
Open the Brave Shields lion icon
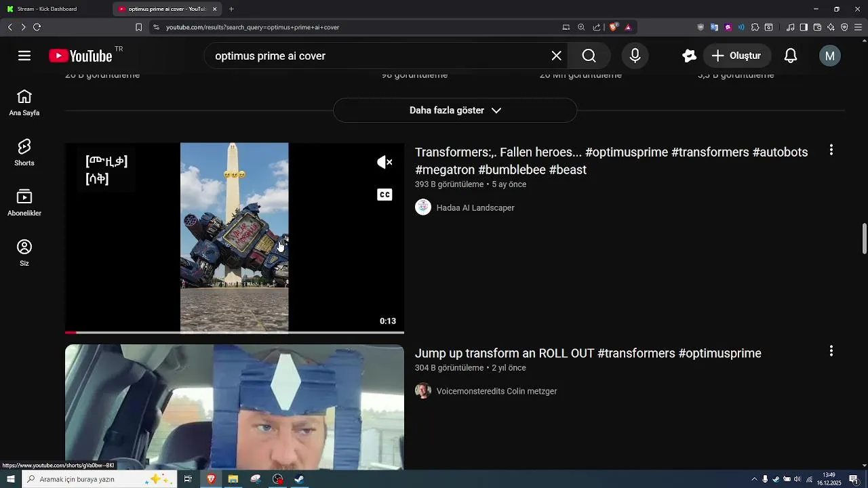pos(614,27)
